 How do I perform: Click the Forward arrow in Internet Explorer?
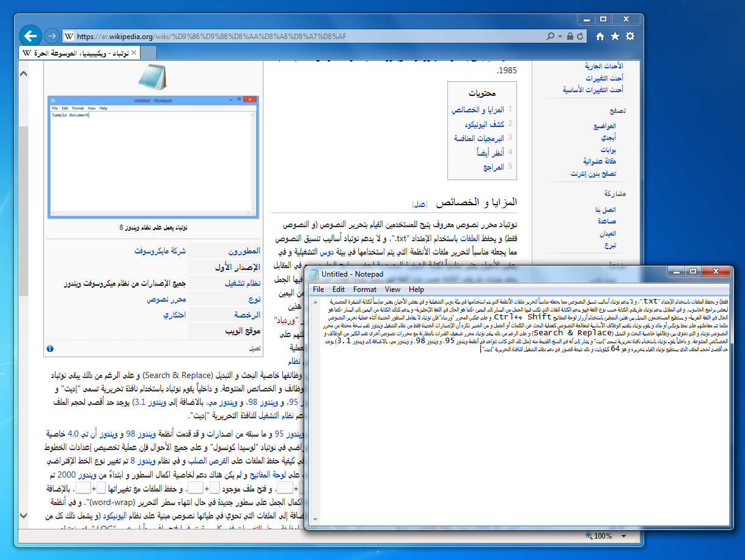pyautogui.click(x=52, y=36)
